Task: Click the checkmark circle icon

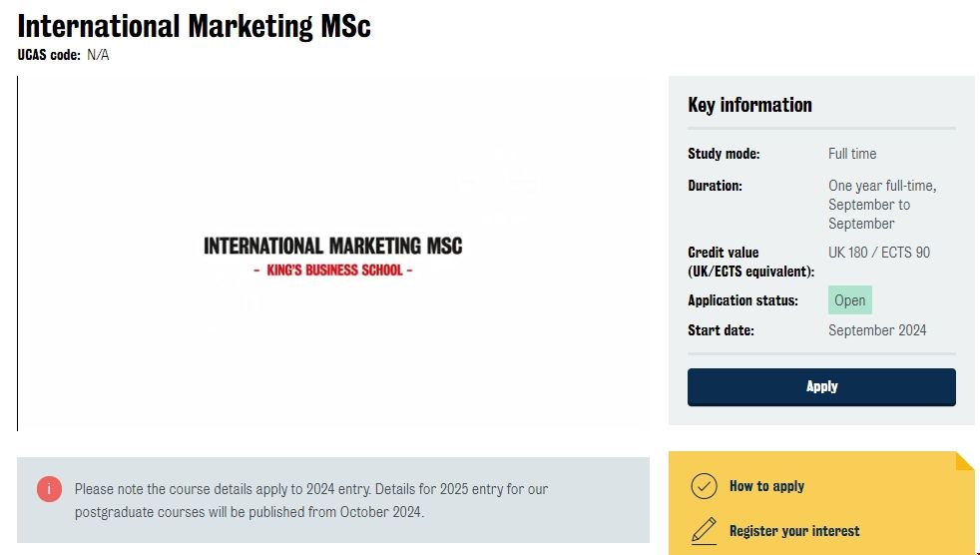Action: [x=705, y=486]
